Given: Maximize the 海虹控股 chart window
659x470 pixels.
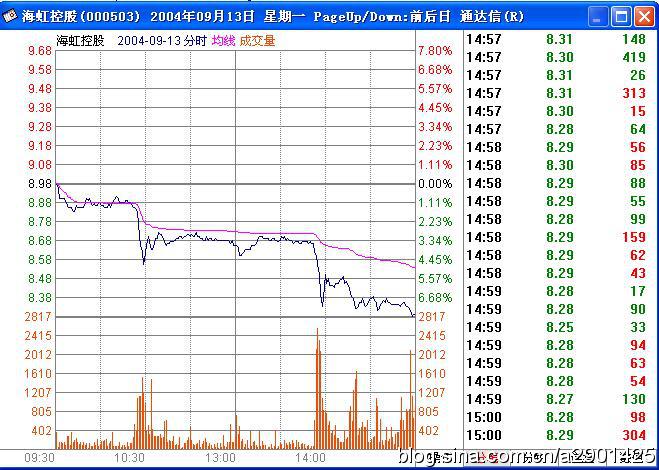Looking at the screenshot, I should click(x=621, y=17).
